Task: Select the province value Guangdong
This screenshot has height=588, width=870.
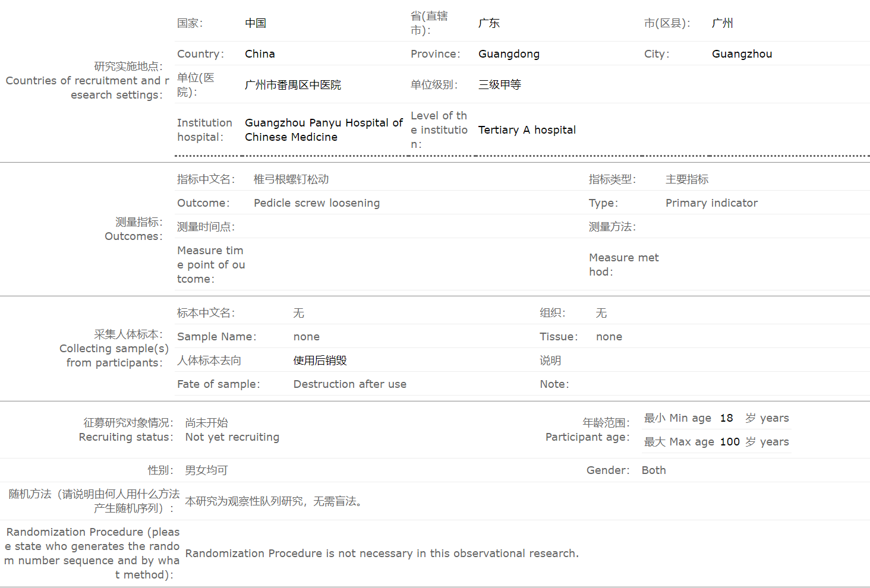Action: 509,54
